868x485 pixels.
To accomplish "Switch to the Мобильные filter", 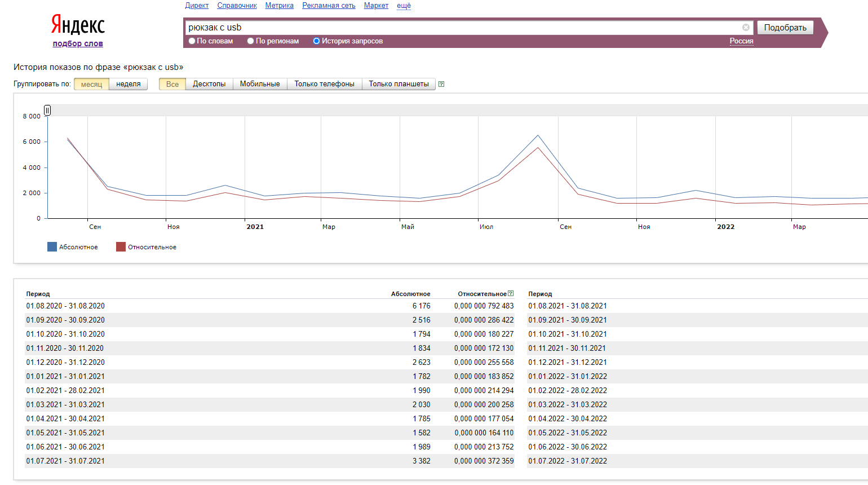I will [x=260, y=84].
